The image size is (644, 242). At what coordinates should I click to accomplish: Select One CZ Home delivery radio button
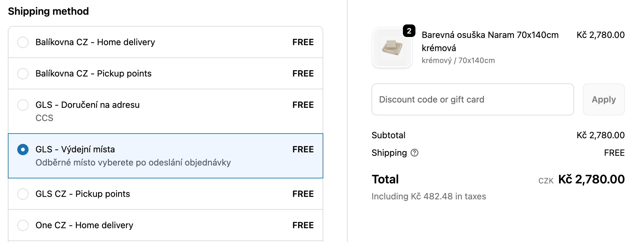click(x=23, y=225)
